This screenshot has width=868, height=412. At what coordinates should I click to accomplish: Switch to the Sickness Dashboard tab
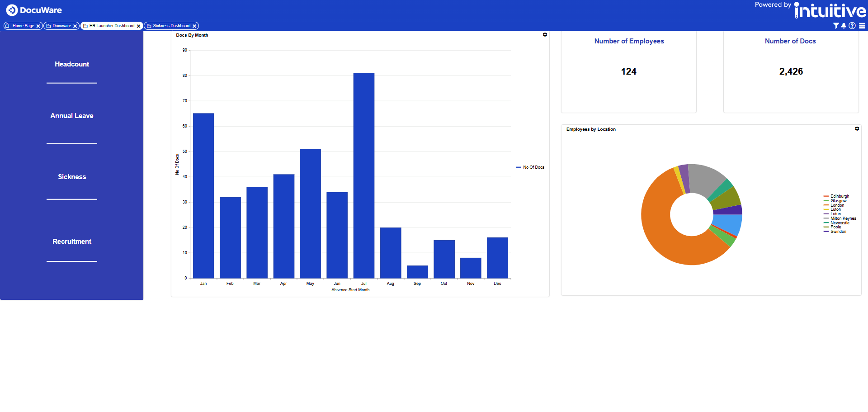(x=171, y=26)
